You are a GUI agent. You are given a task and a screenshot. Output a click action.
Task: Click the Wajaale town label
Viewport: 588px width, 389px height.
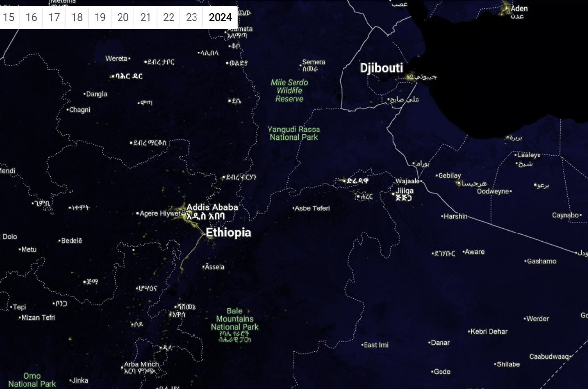[x=408, y=182]
